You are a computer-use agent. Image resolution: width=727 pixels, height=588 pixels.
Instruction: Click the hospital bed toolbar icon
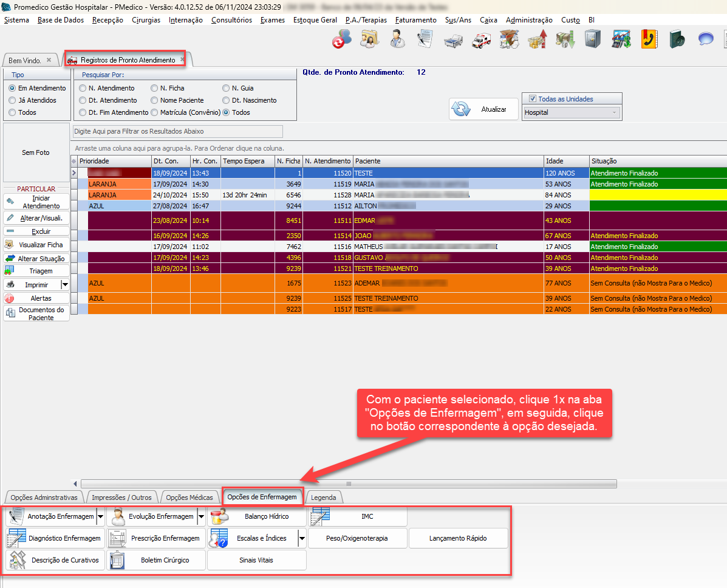[x=452, y=40]
